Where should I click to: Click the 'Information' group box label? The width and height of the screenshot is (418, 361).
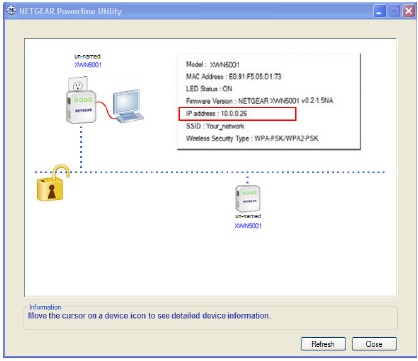[x=45, y=307]
